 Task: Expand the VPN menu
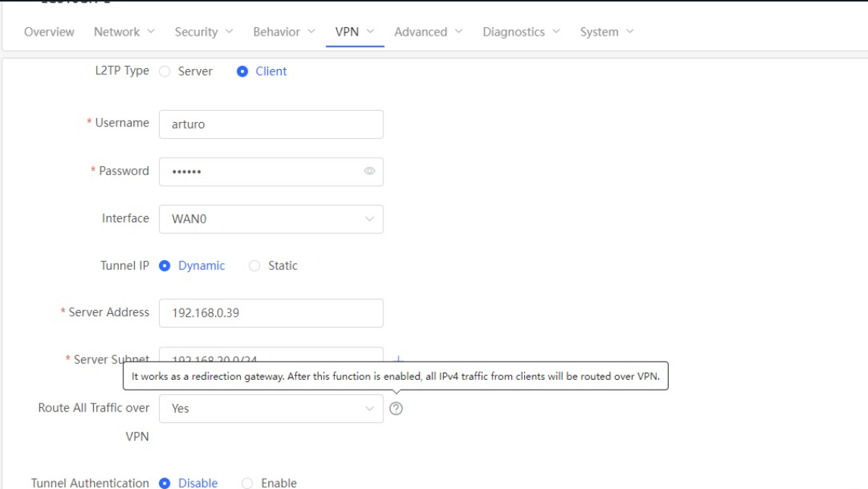(x=354, y=32)
